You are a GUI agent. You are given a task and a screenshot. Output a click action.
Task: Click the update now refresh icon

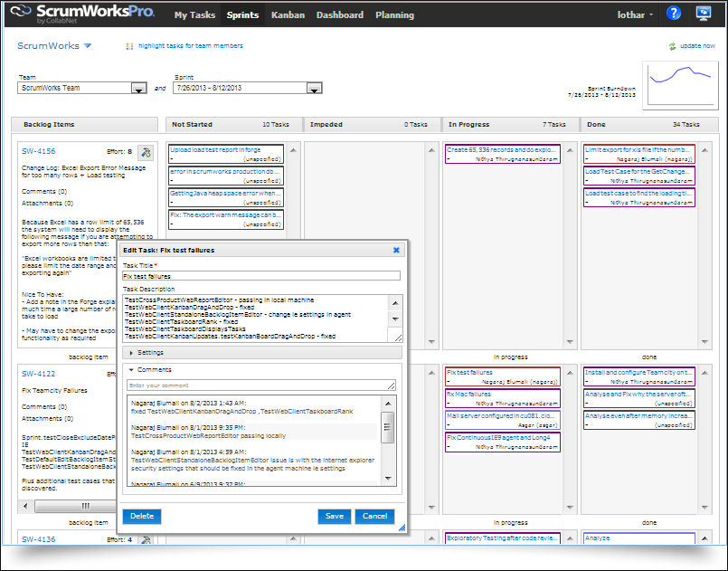672,46
